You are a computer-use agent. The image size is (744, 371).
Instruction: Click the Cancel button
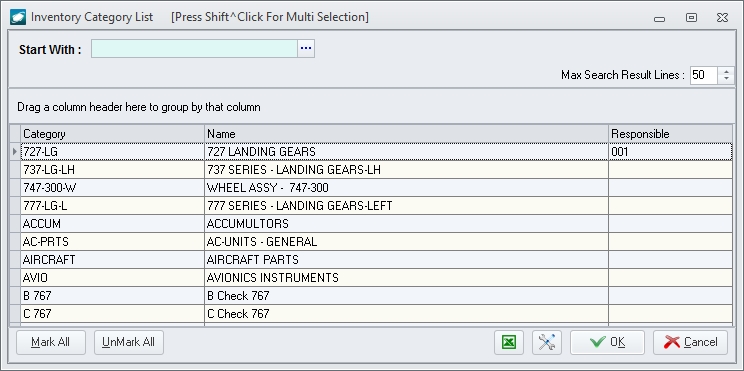click(690, 342)
